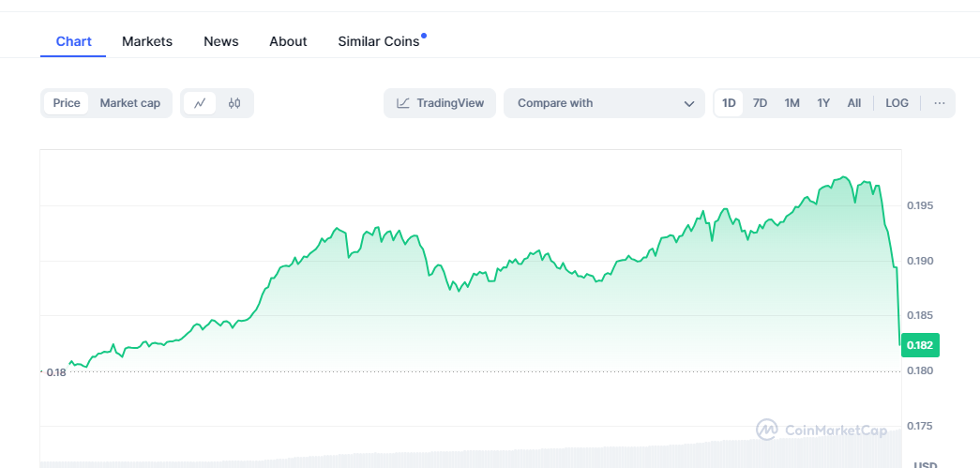The width and height of the screenshot is (980, 468).
Task: Toggle chart to Market cap view
Action: [x=130, y=103]
